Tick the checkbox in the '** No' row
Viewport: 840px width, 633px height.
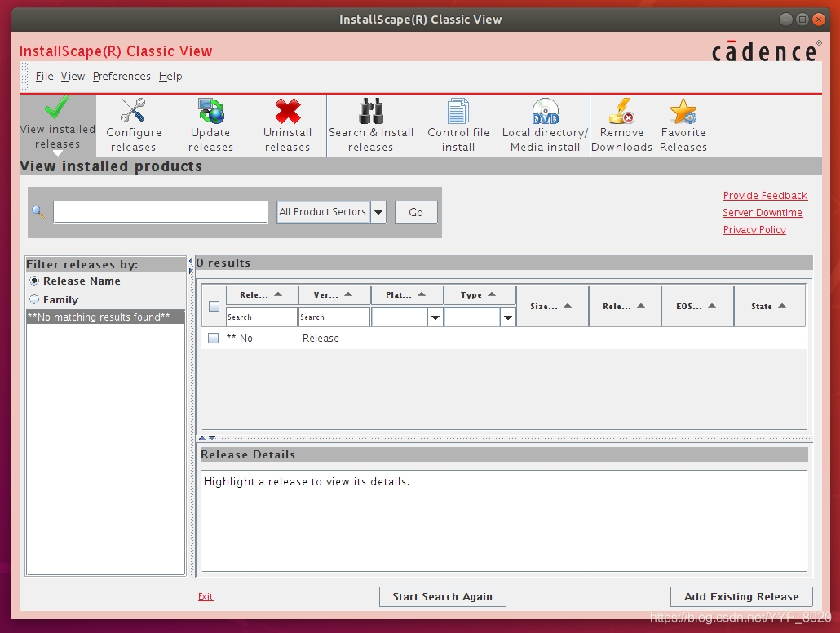click(213, 339)
